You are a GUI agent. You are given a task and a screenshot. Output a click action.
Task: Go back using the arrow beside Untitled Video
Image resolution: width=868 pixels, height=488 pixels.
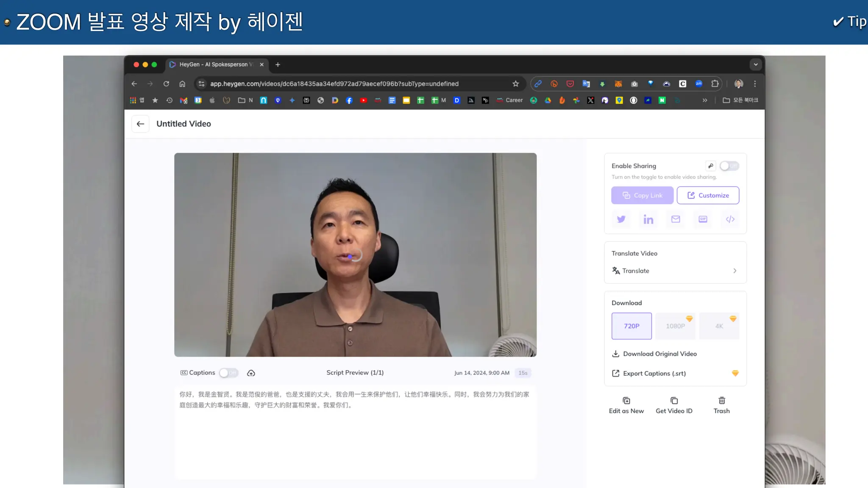140,124
